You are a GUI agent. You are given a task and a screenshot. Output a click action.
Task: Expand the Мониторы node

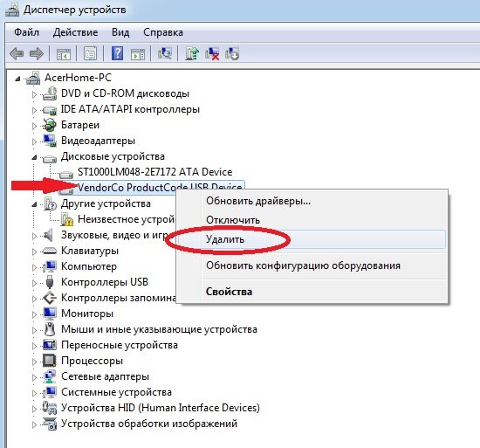[35, 314]
